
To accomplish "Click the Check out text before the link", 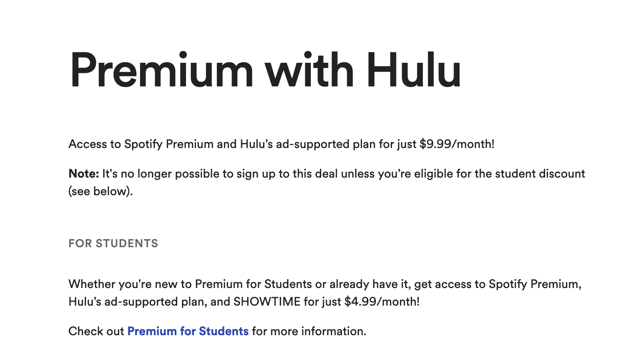I will (96, 331).
